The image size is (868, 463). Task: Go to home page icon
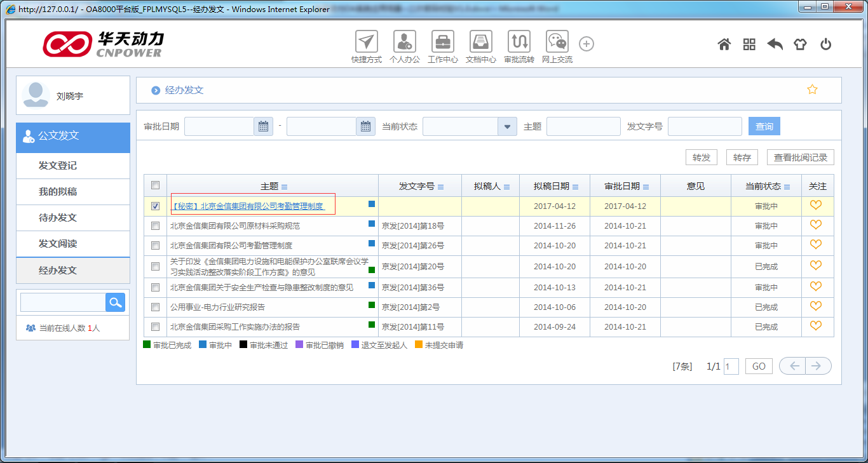pyautogui.click(x=724, y=44)
